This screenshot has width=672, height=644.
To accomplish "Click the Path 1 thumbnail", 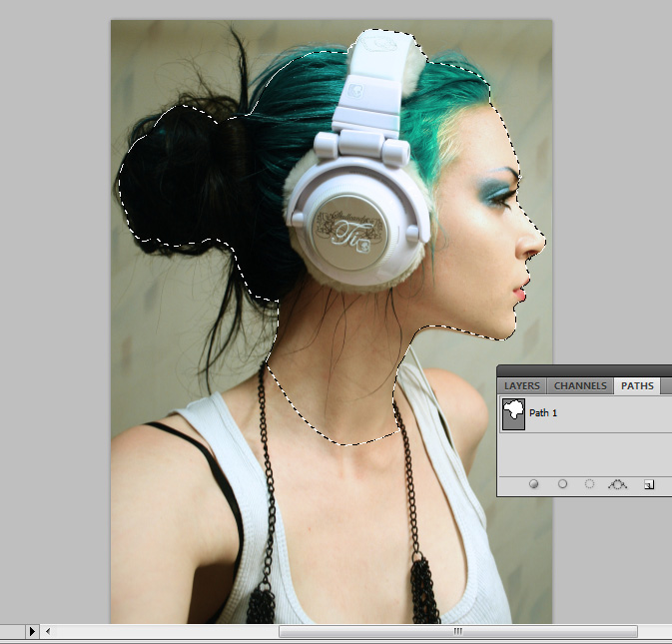I will (513, 412).
